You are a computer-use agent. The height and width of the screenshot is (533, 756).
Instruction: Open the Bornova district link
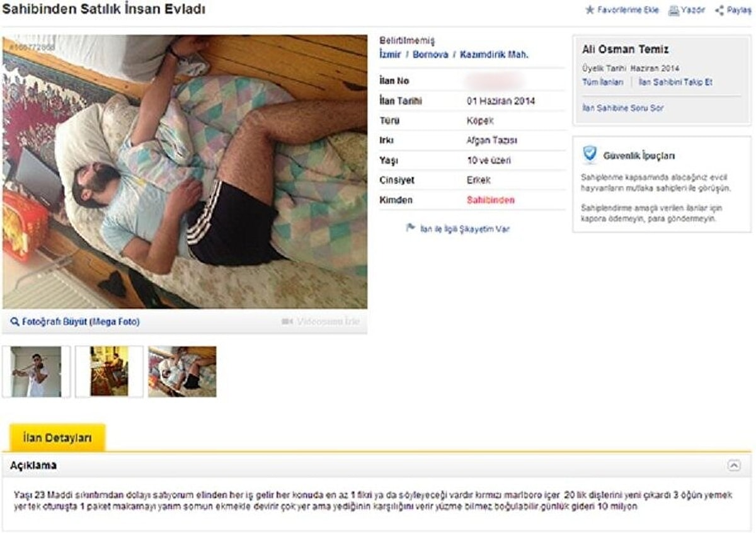tap(430, 55)
